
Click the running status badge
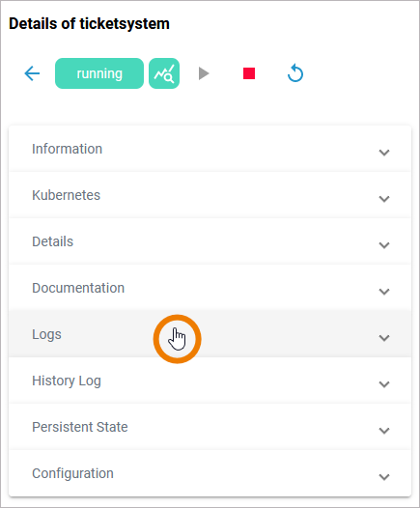click(x=99, y=73)
